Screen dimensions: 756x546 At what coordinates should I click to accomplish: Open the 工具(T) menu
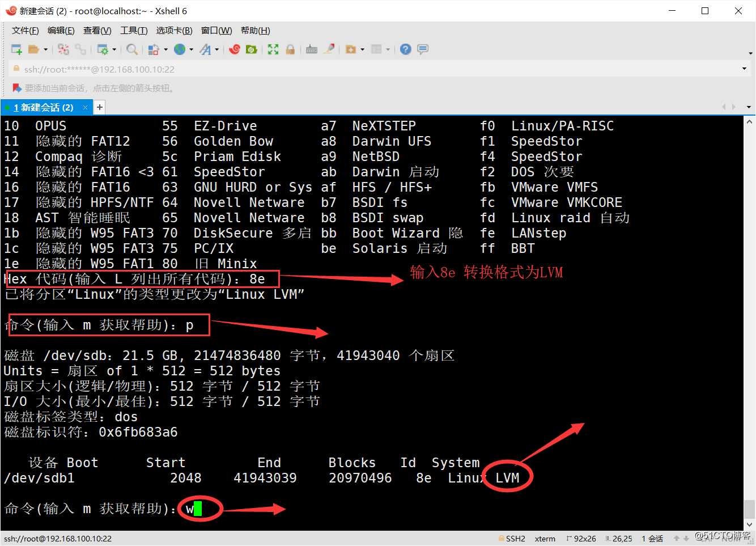(134, 31)
